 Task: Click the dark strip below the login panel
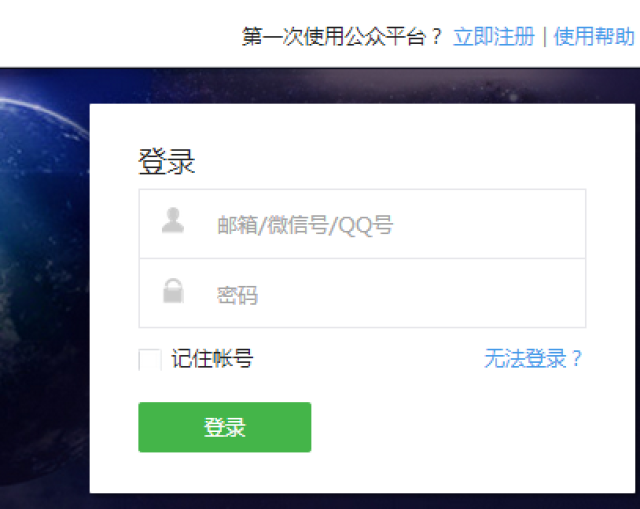pyautogui.click(x=362, y=501)
